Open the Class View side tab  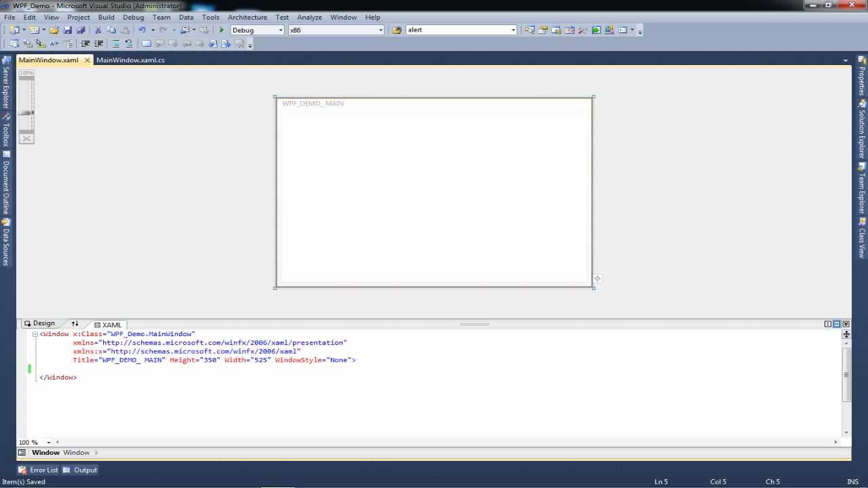(x=862, y=238)
